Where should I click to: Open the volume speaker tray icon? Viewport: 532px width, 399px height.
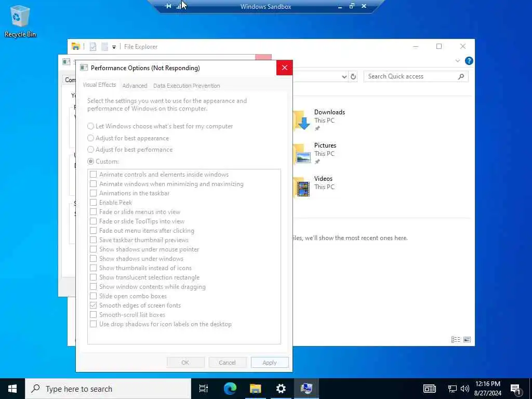tap(465, 389)
